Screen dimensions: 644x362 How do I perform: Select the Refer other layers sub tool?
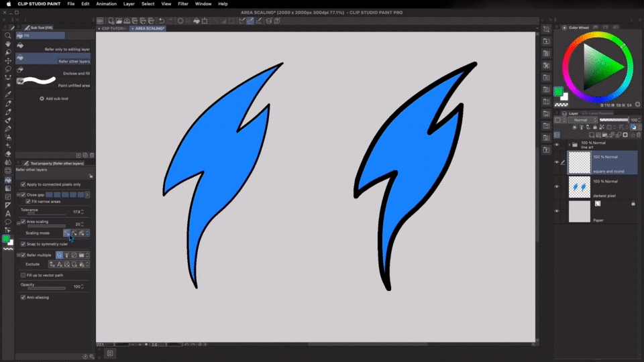[53, 59]
